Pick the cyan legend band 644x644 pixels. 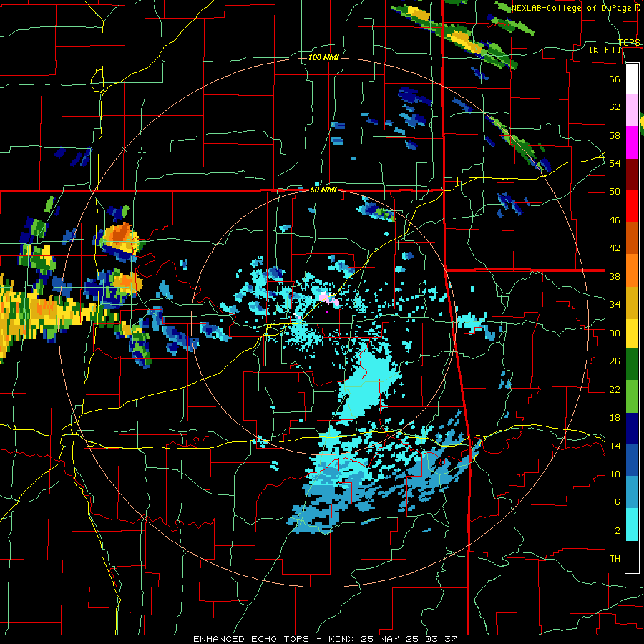(632, 525)
